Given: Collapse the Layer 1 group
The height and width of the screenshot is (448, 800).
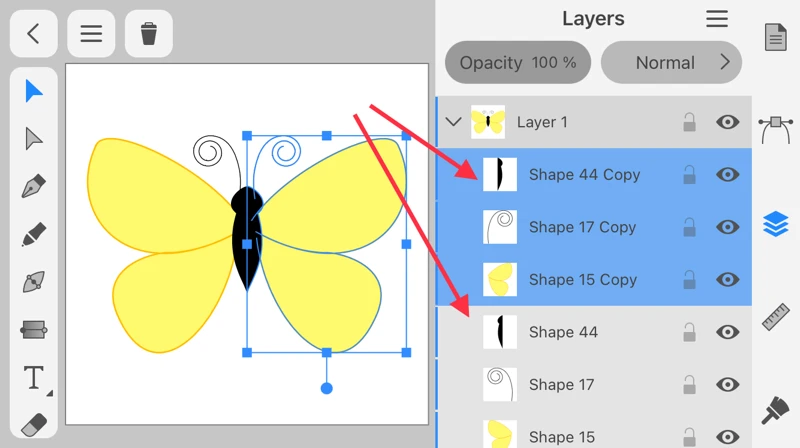Looking at the screenshot, I should [453, 122].
